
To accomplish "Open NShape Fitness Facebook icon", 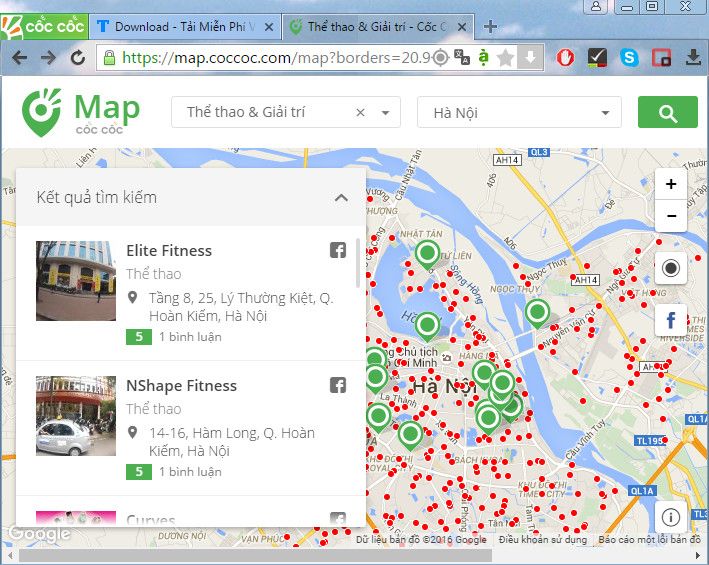I will coord(338,385).
